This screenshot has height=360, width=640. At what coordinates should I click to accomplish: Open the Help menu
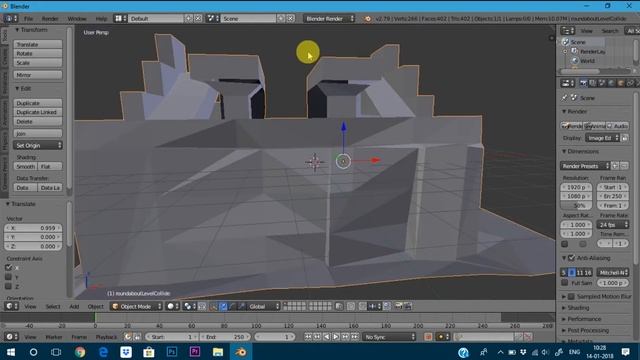[101, 19]
